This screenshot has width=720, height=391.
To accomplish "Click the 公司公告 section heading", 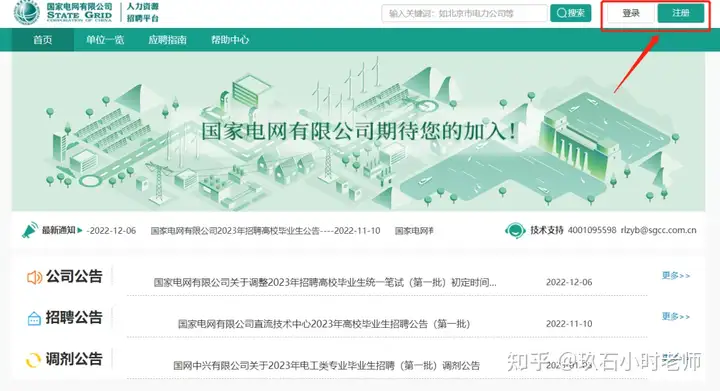I will pos(74,276).
